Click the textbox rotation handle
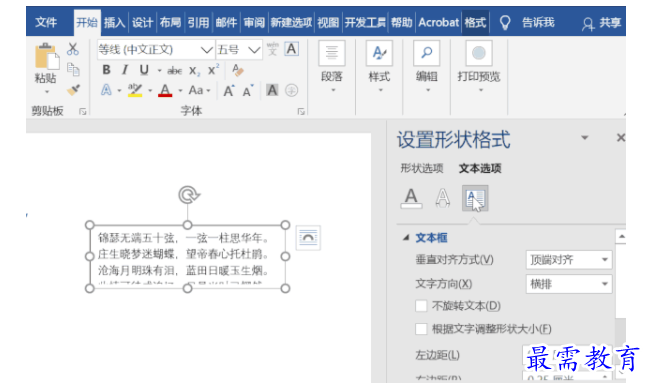Viewport: 648px width, 390px height. 188,195
